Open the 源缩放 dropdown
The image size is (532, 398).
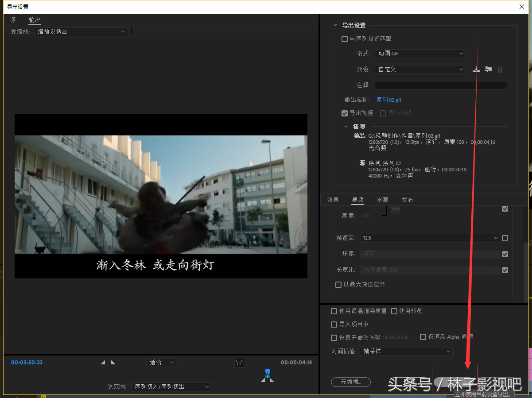tap(81, 32)
